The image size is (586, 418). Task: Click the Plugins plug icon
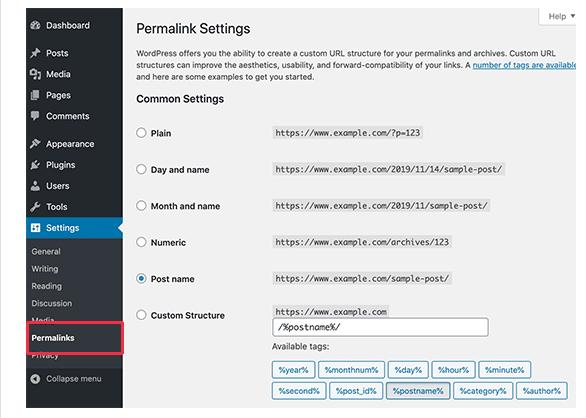pyautogui.click(x=36, y=165)
